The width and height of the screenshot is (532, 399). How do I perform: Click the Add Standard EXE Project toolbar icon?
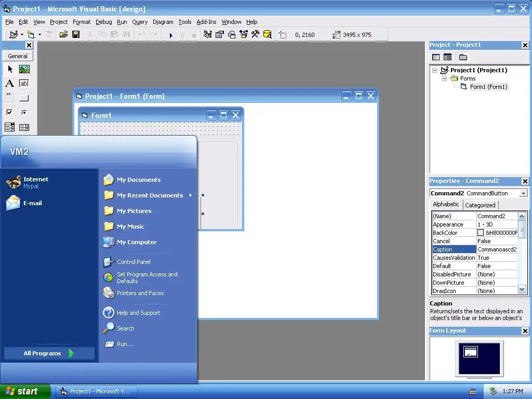pyautogui.click(x=14, y=34)
